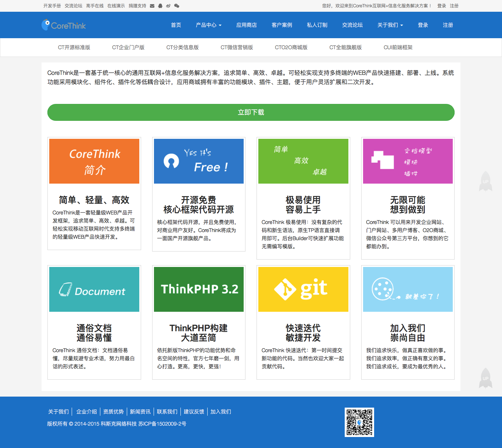502x448 pixels.
Task: Select the CT全能旗舰版 tab
Action: click(345, 47)
